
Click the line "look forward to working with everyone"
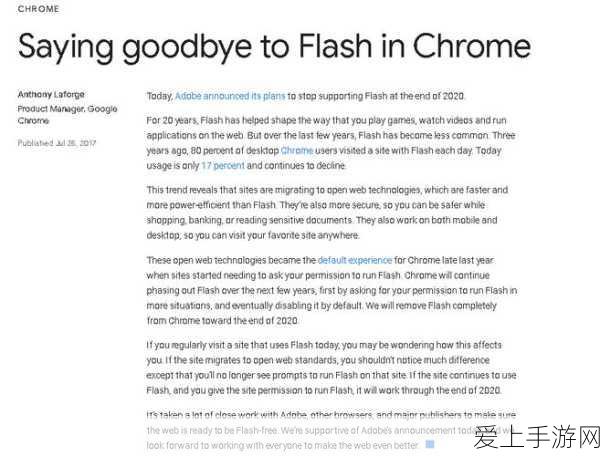[x=282, y=445]
